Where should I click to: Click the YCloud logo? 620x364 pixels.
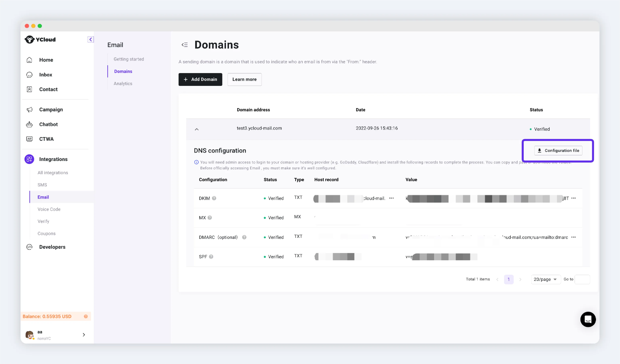pyautogui.click(x=40, y=39)
